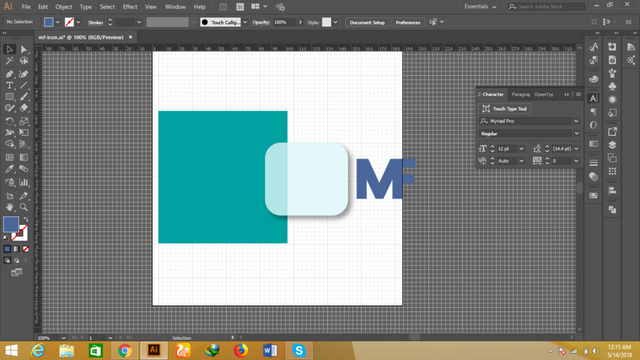Select the Blend tool
This screenshot has width=640, height=360.
(24, 169)
